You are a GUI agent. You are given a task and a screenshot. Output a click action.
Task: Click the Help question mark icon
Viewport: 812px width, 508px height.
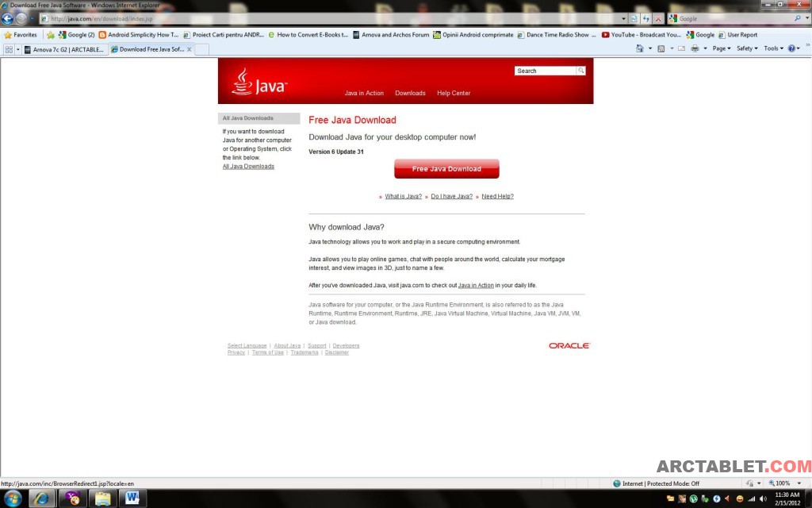pos(791,48)
